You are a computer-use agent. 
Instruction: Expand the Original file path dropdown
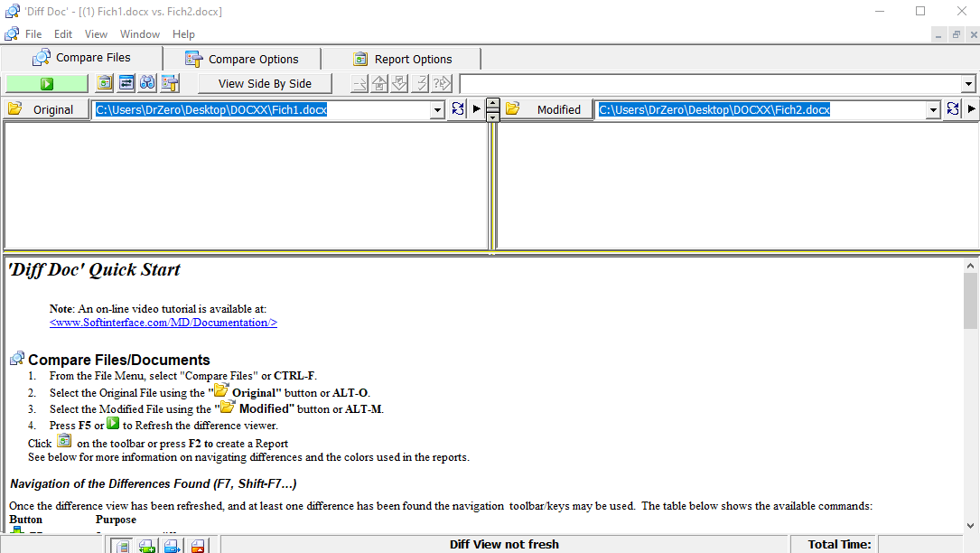point(437,110)
